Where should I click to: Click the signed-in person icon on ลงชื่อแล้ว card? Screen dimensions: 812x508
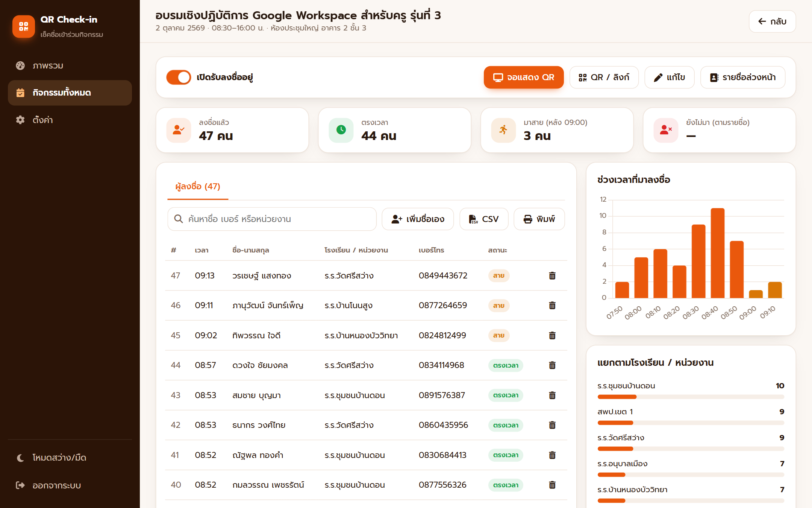[x=179, y=130]
